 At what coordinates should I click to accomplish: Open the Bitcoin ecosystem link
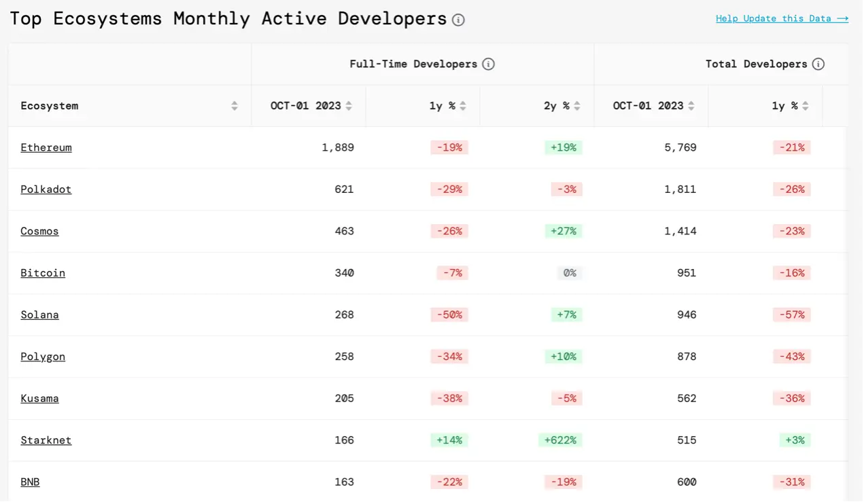[x=43, y=273]
